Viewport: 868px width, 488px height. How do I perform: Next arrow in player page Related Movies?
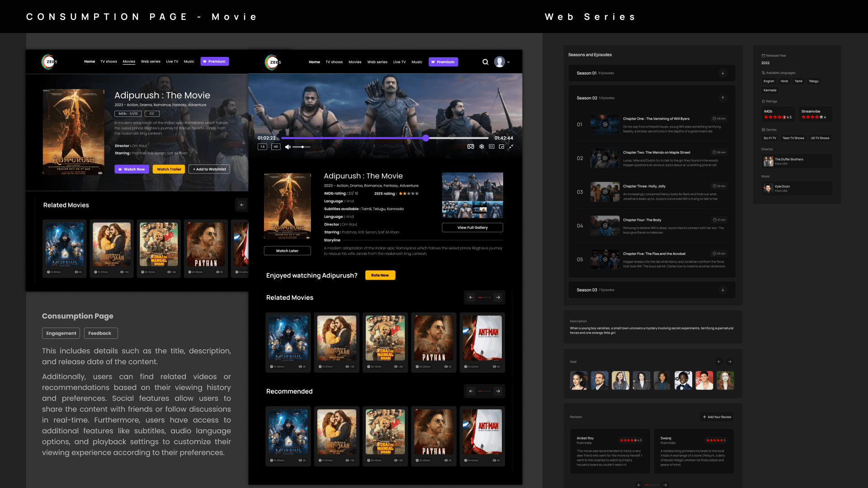pos(498,297)
